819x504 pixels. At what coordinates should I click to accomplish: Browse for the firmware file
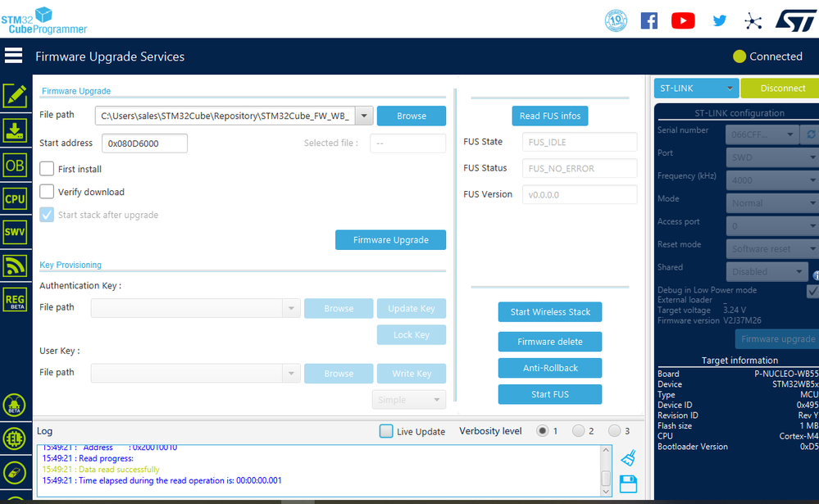click(x=412, y=116)
